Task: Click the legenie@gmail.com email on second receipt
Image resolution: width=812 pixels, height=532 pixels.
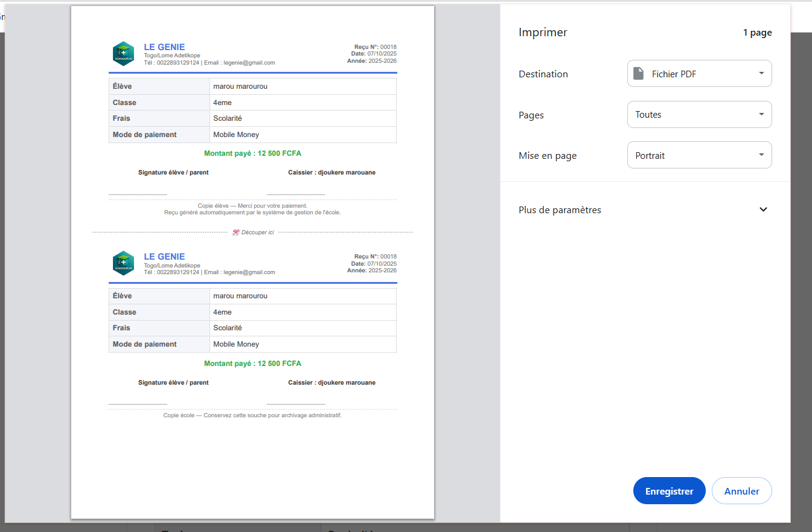Action: (x=249, y=272)
